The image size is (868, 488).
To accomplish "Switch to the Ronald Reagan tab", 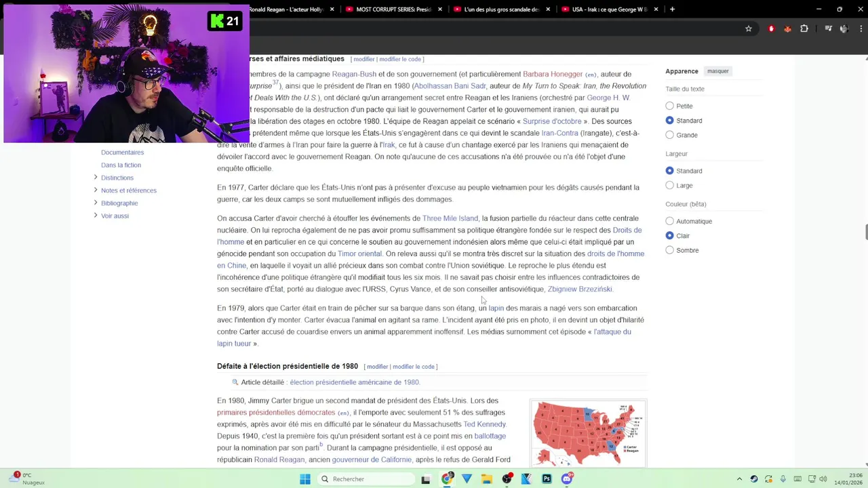I will pyautogui.click(x=294, y=9).
